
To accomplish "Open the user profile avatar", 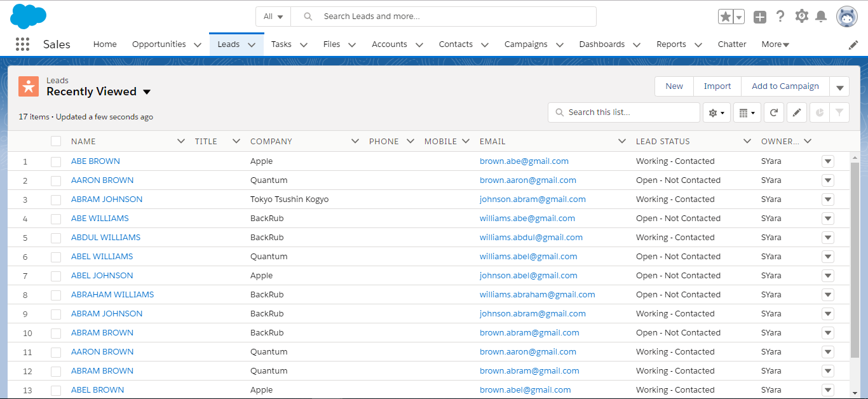I will [846, 17].
